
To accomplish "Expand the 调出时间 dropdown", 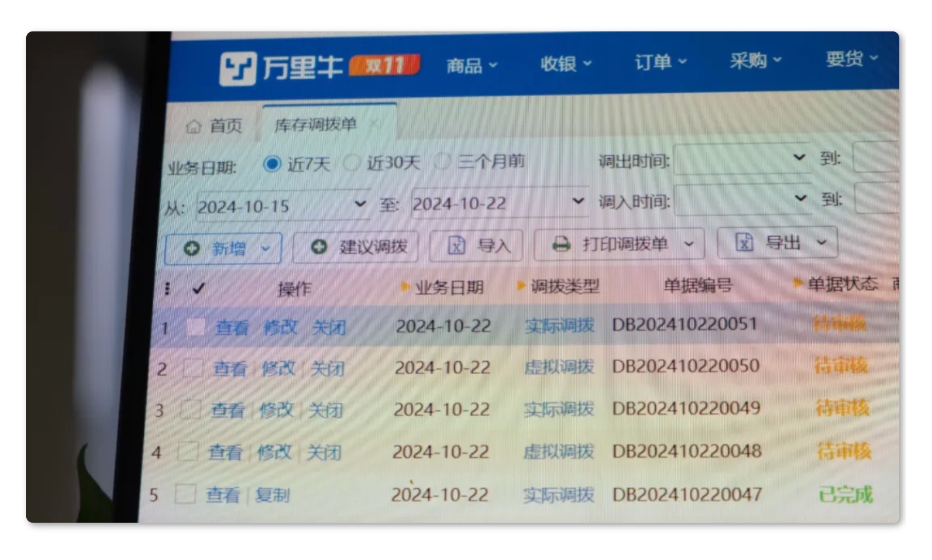I will (x=798, y=158).
